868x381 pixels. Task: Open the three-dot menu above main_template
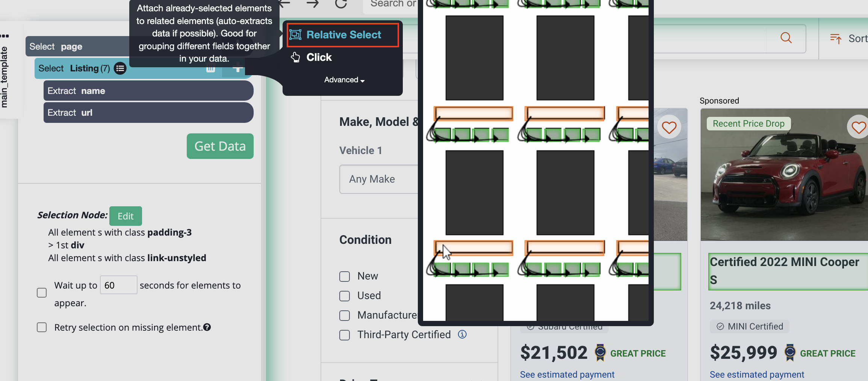pyautogui.click(x=5, y=36)
